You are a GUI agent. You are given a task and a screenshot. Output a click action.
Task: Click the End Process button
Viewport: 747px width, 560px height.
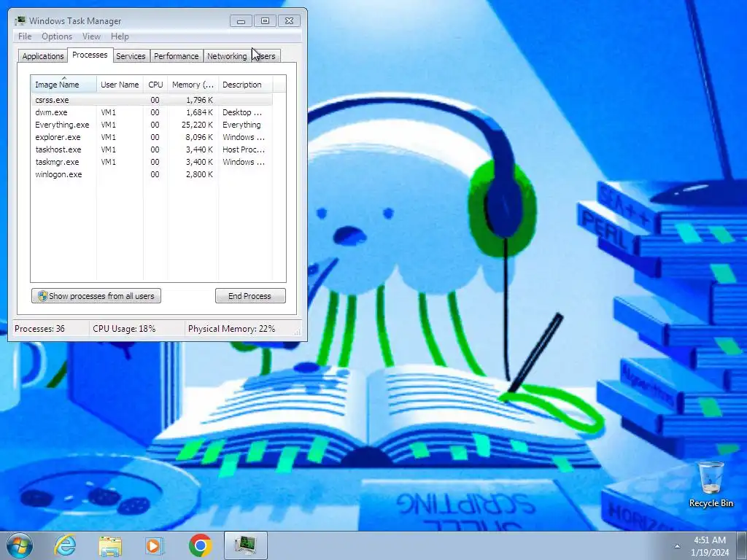(250, 296)
